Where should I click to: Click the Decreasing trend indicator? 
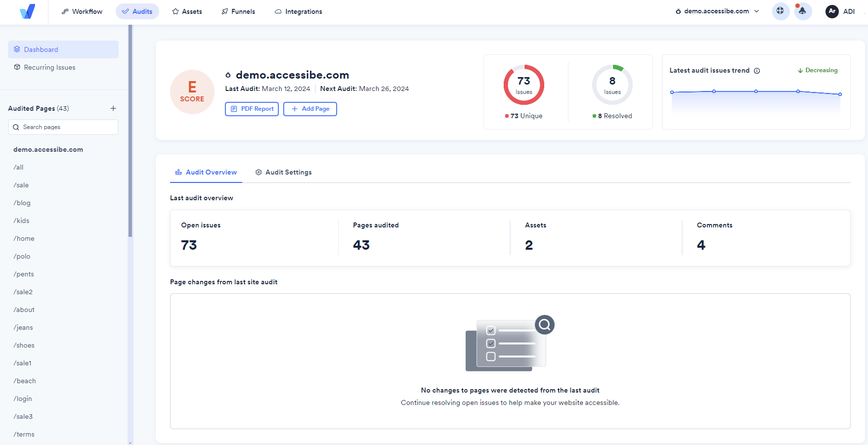point(818,70)
